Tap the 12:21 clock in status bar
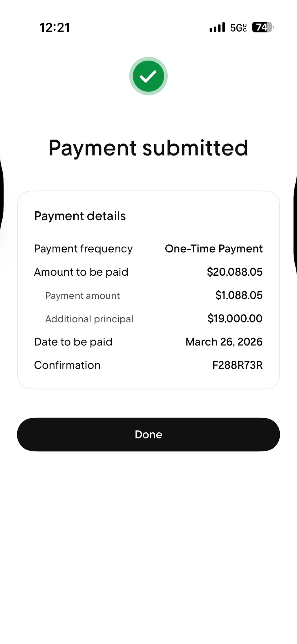This screenshot has width=297, height=644. [x=55, y=28]
